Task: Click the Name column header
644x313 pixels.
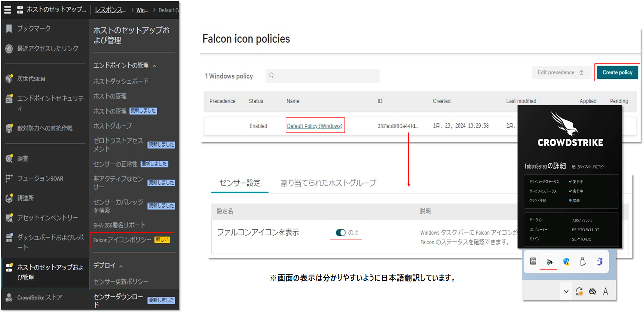Action: (x=293, y=101)
